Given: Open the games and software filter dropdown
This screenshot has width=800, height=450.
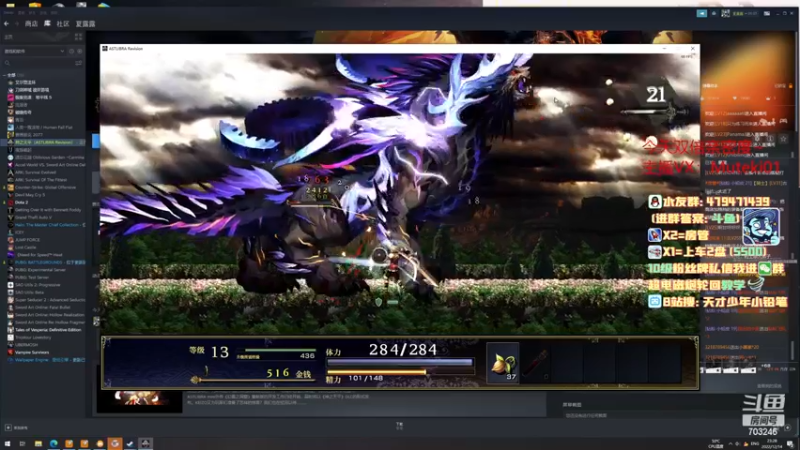Looking at the screenshot, I should (x=34, y=51).
